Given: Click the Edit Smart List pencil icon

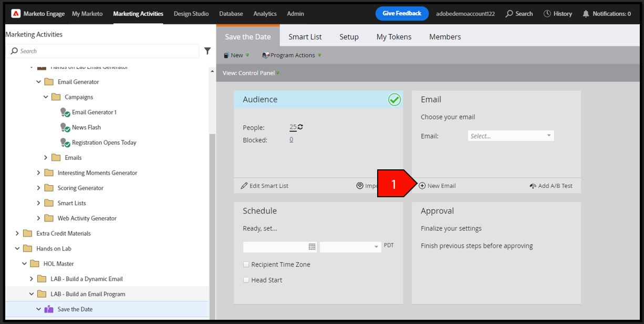Looking at the screenshot, I should (244, 186).
